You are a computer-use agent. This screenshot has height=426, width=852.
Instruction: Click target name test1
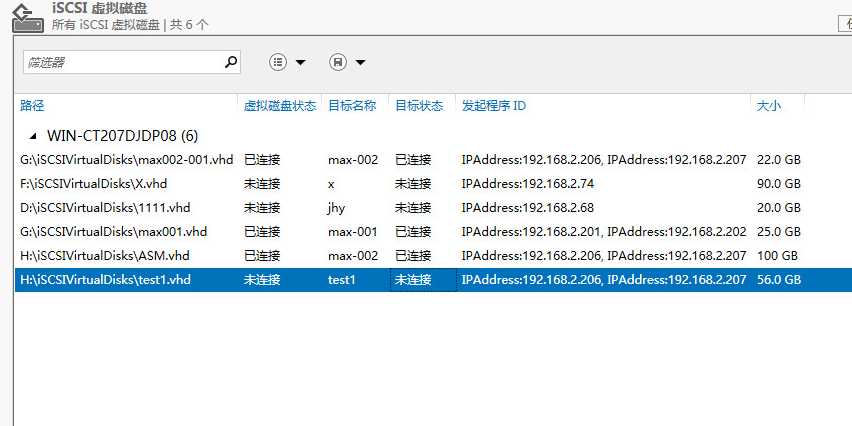[341, 280]
